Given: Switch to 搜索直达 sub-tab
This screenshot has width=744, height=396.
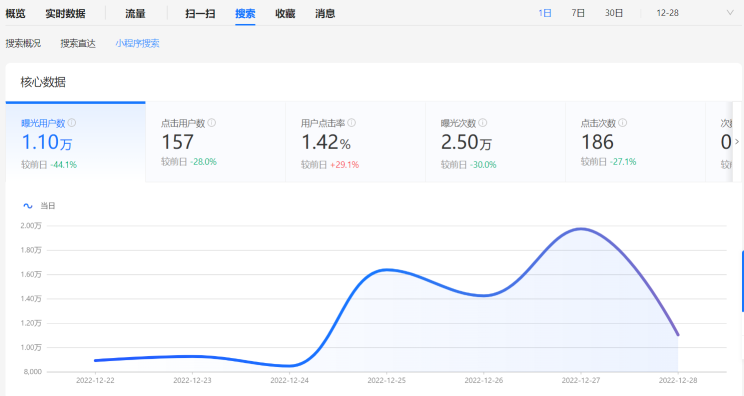Looking at the screenshot, I should [78, 44].
